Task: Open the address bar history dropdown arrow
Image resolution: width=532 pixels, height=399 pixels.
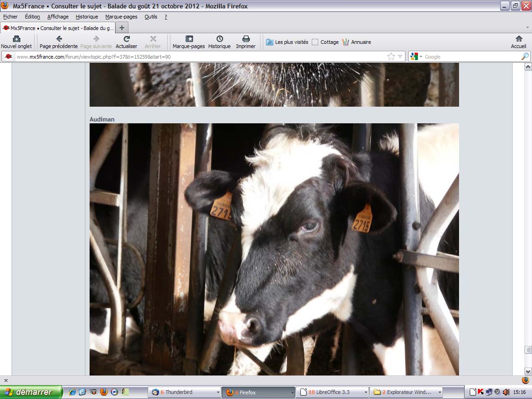Action: (400, 57)
